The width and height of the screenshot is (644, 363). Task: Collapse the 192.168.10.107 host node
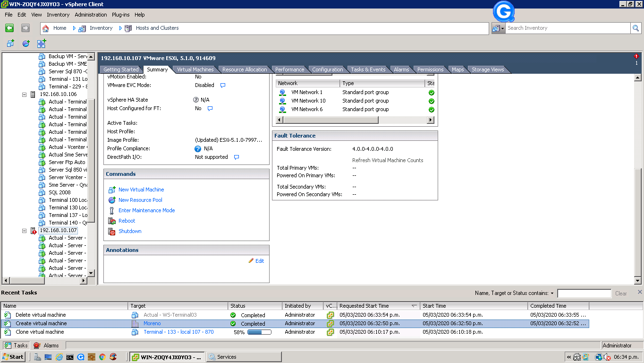point(24,231)
